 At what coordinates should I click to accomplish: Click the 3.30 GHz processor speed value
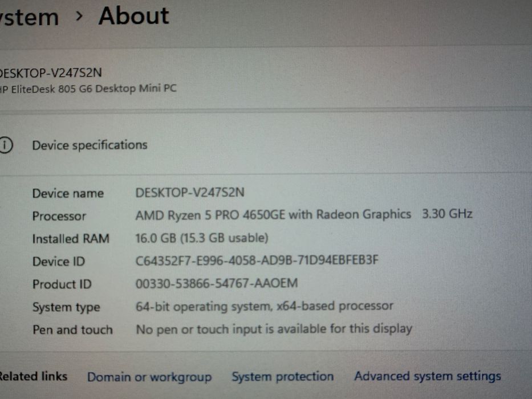point(447,214)
